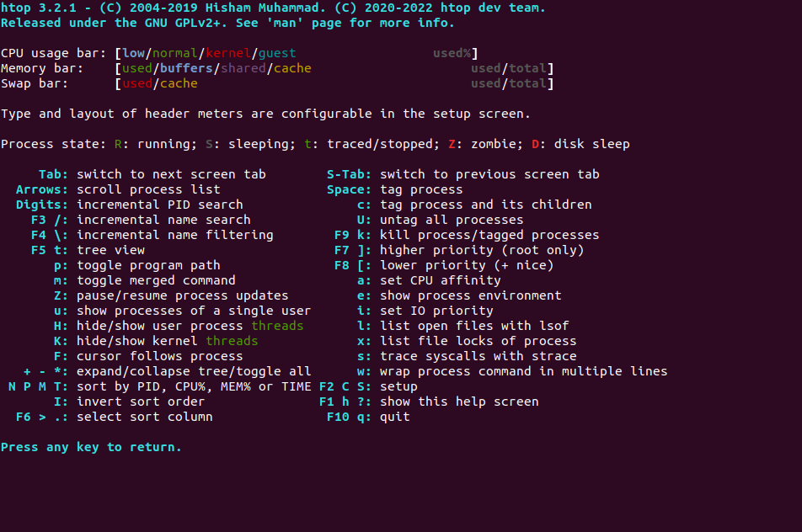
Task: Click 'wrap process command in multiple lines'
Action: pos(524,371)
